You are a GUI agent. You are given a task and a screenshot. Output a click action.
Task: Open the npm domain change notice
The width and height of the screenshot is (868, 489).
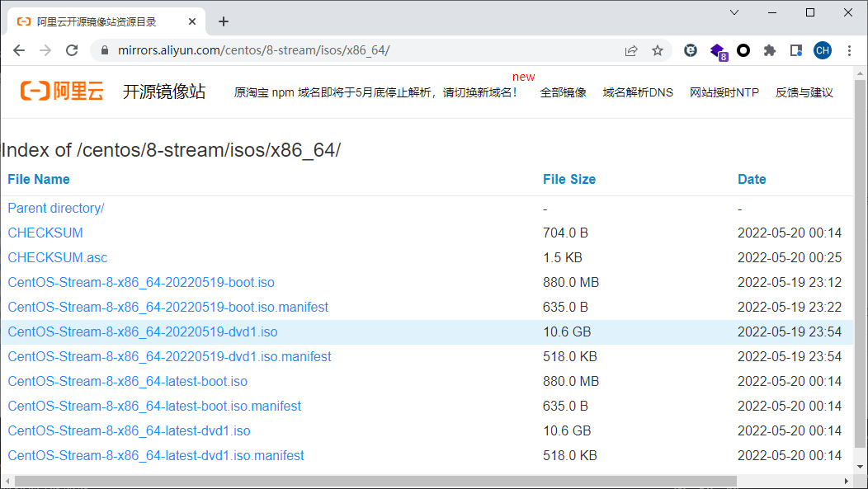click(x=375, y=92)
